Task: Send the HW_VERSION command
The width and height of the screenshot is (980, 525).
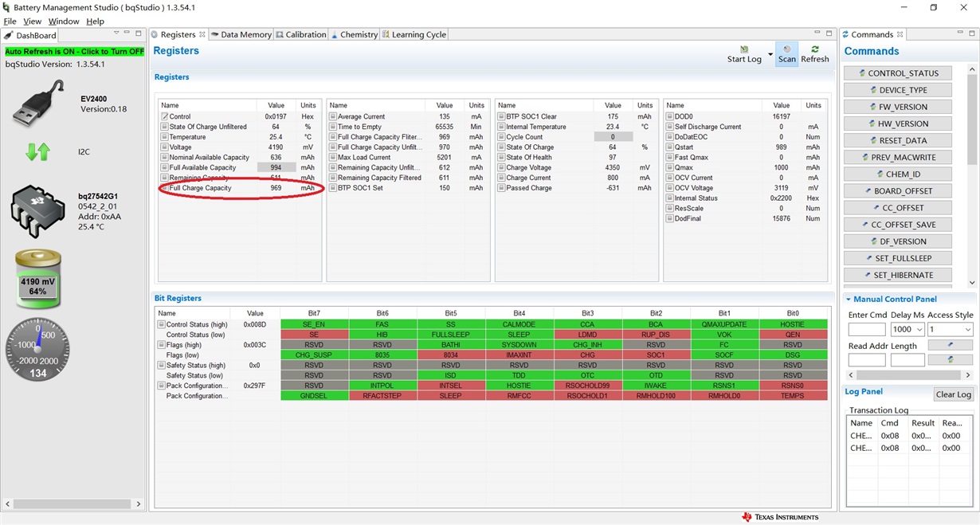Action: tap(898, 123)
